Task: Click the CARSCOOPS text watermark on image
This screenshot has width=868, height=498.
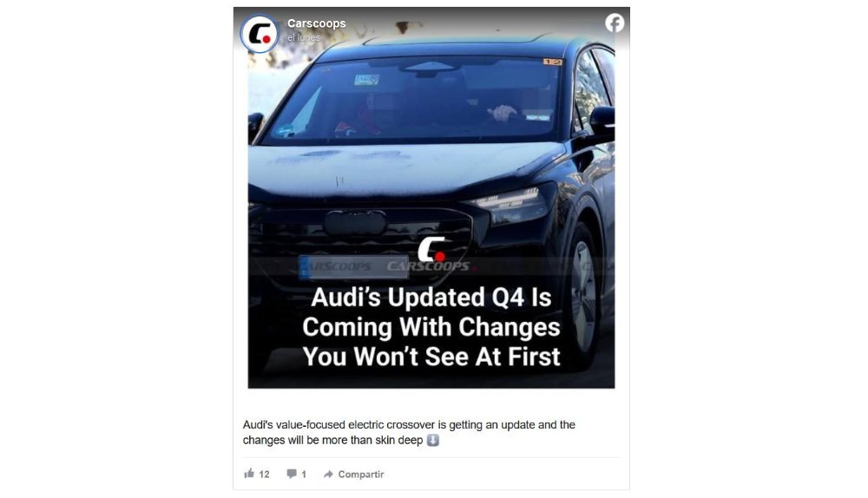Action: [428, 266]
